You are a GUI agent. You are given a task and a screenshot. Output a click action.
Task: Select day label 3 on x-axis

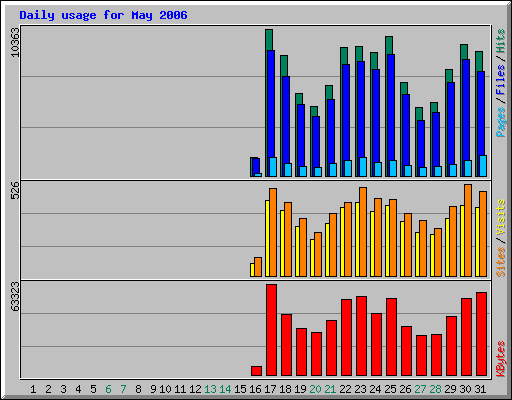[x=63, y=389]
